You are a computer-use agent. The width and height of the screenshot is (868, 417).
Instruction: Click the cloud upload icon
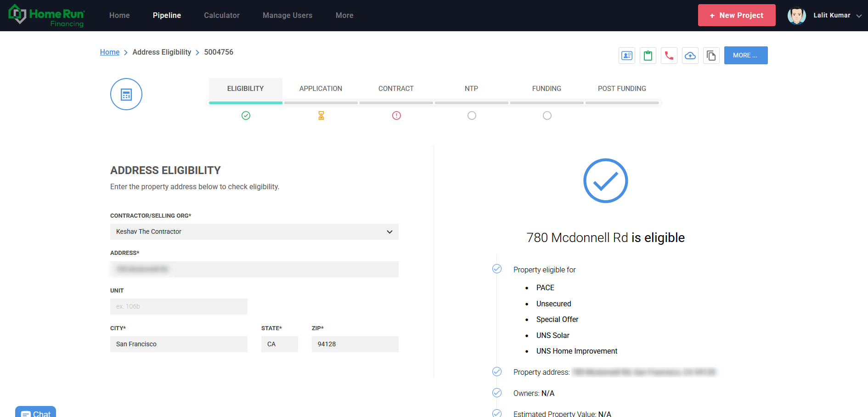click(690, 56)
